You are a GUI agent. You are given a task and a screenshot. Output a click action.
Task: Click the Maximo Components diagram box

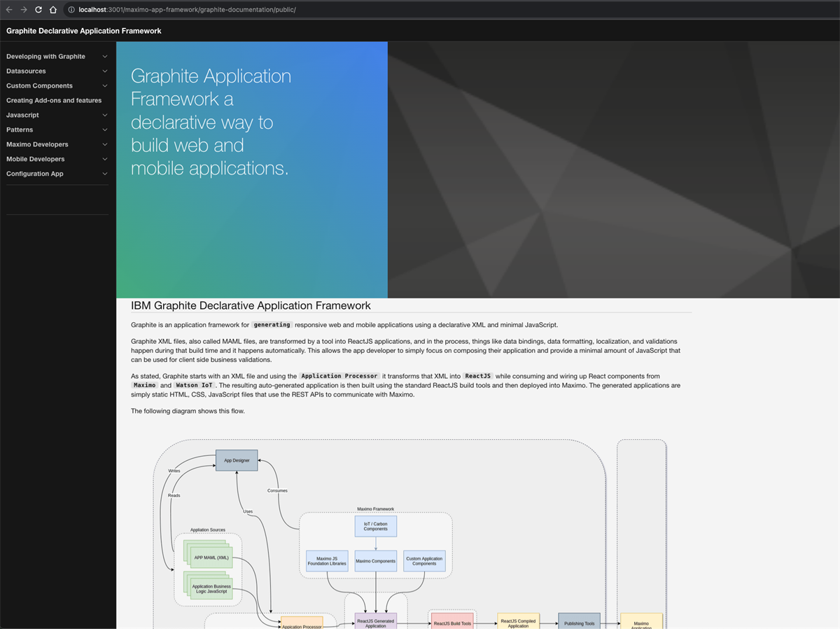coord(376,561)
